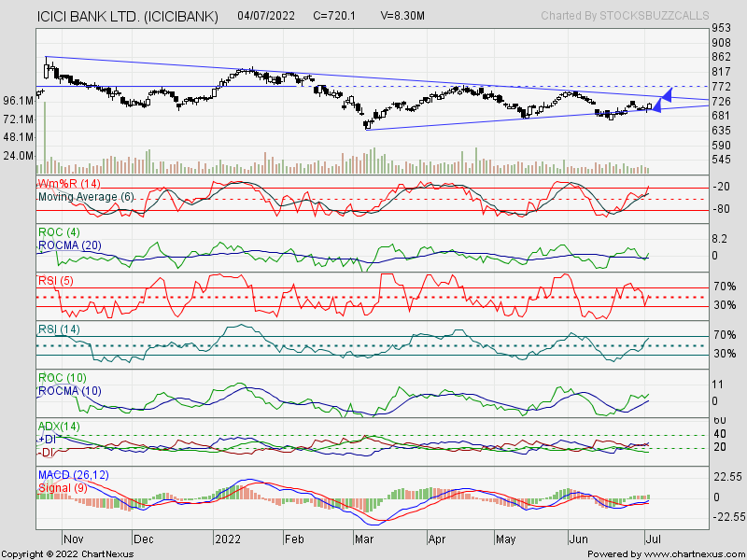Click the 40 level on ADX scale

click(719, 434)
